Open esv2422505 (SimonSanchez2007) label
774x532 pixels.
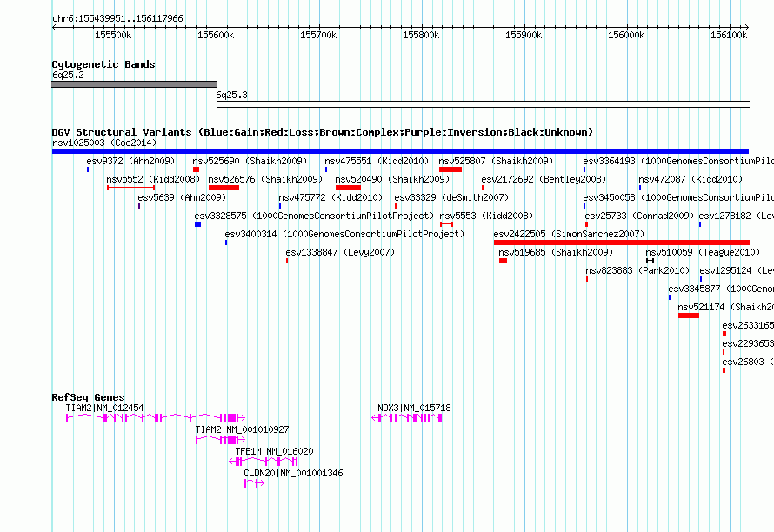pyautogui.click(x=569, y=234)
